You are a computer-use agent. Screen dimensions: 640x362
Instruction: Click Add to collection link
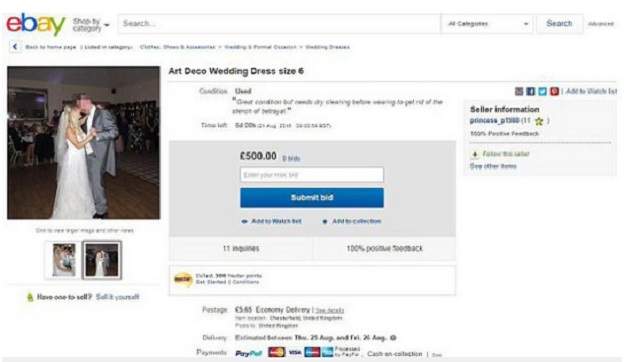pyautogui.click(x=356, y=221)
